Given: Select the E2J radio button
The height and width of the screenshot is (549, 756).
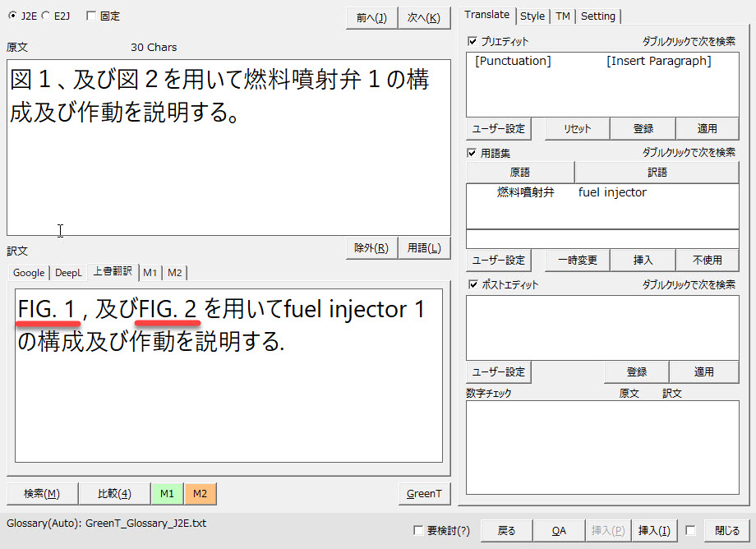Looking at the screenshot, I should click(46, 16).
